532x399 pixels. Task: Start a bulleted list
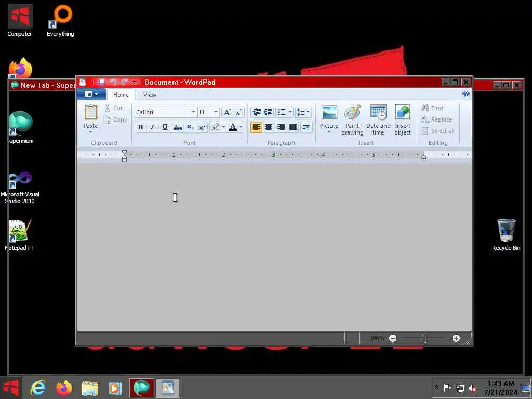pos(281,112)
